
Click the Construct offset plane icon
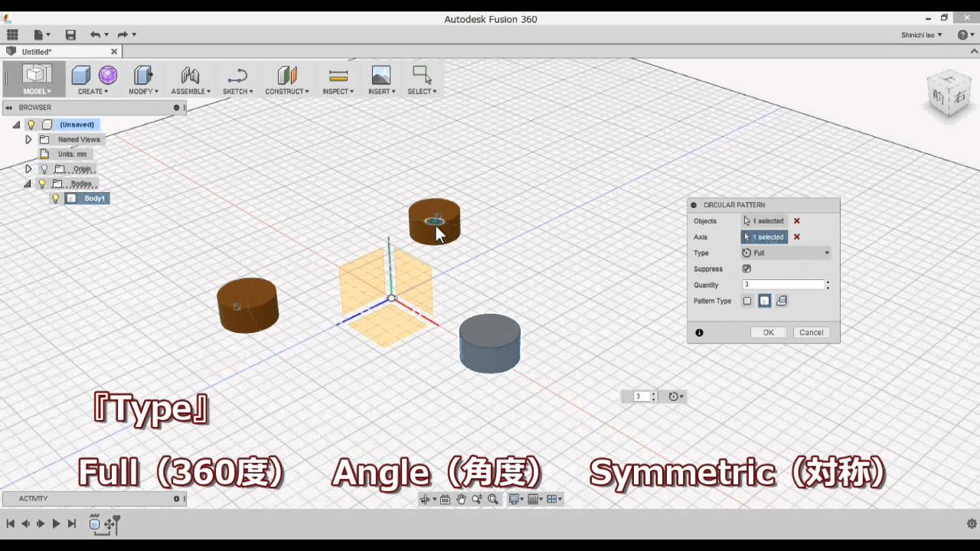pos(286,75)
